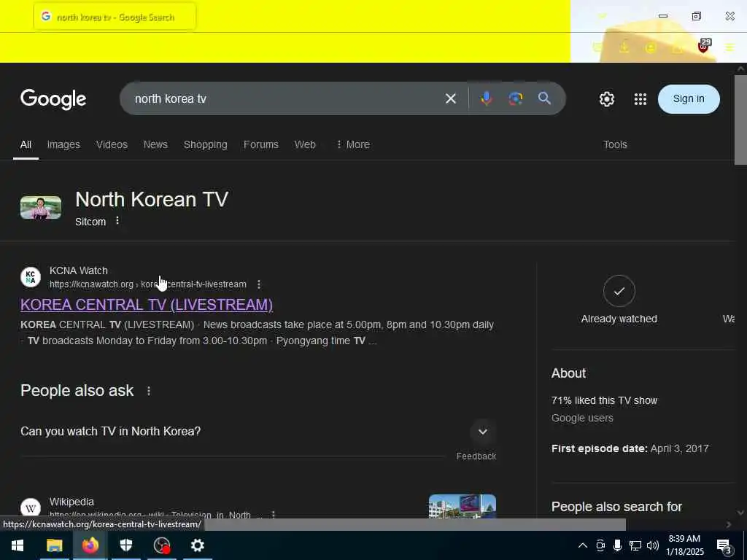The height and width of the screenshot is (560, 747).
Task: Click the Wikipedia site favicon
Action: coord(31,507)
